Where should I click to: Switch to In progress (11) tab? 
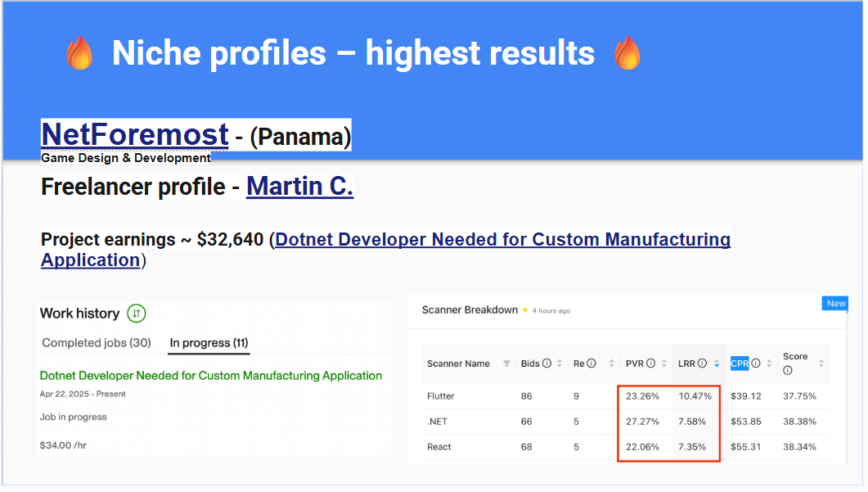click(x=209, y=343)
